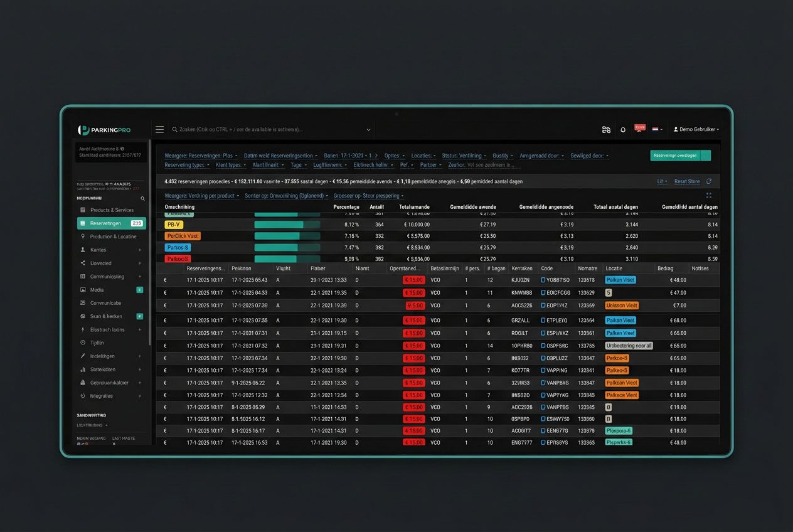Expand the Ntegraties sidebar item plus
Viewport: 793px width, 532px height.
click(140, 396)
